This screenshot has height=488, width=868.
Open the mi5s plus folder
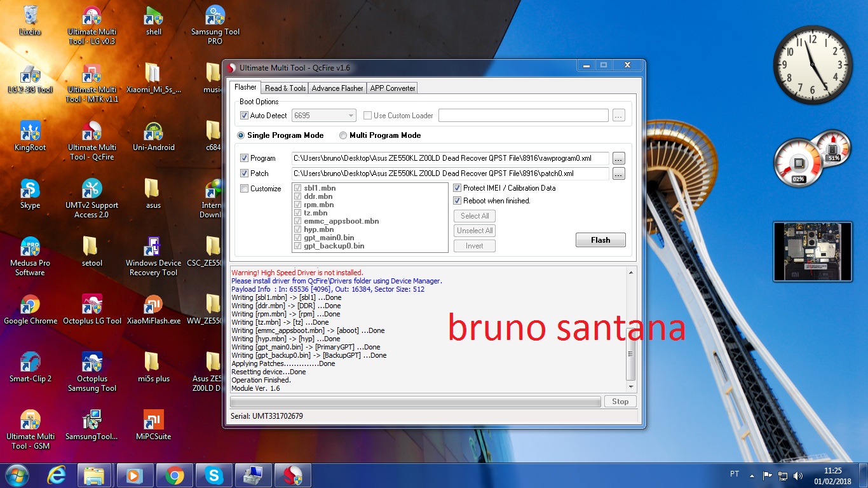coord(154,367)
